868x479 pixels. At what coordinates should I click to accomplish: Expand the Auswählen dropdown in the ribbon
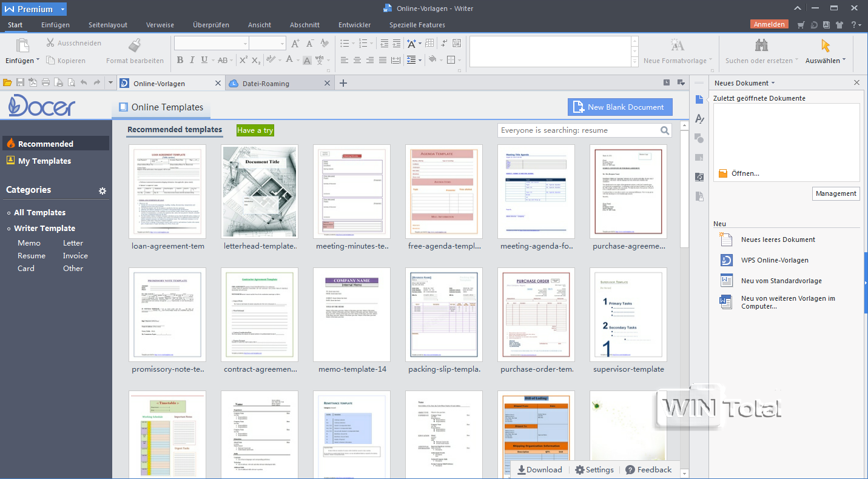[x=843, y=61]
